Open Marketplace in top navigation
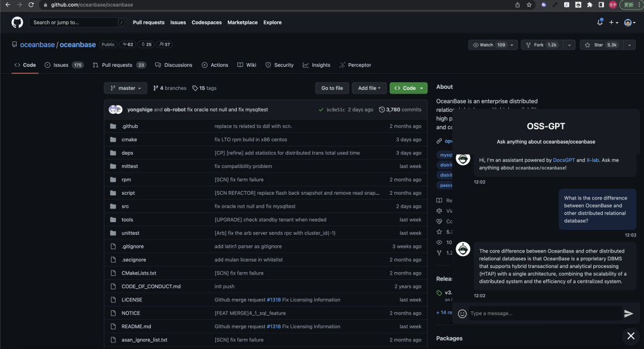The height and width of the screenshot is (349, 644). point(242,23)
